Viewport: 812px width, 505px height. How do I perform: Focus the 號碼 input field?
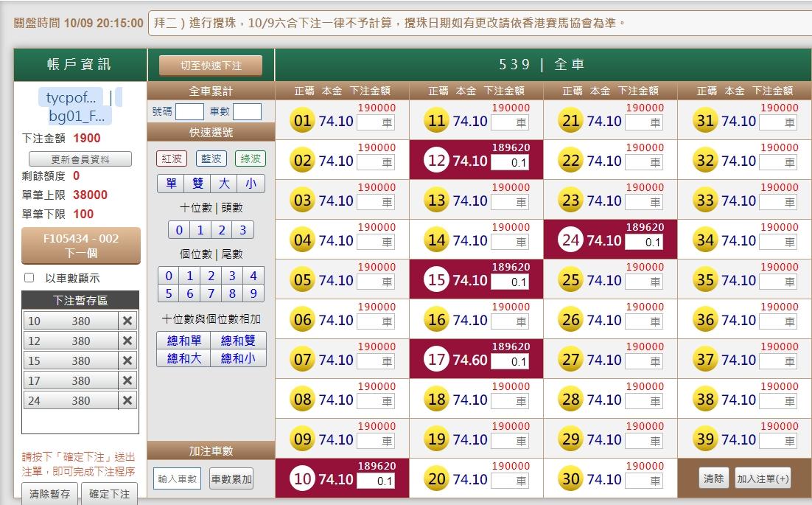point(189,111)
